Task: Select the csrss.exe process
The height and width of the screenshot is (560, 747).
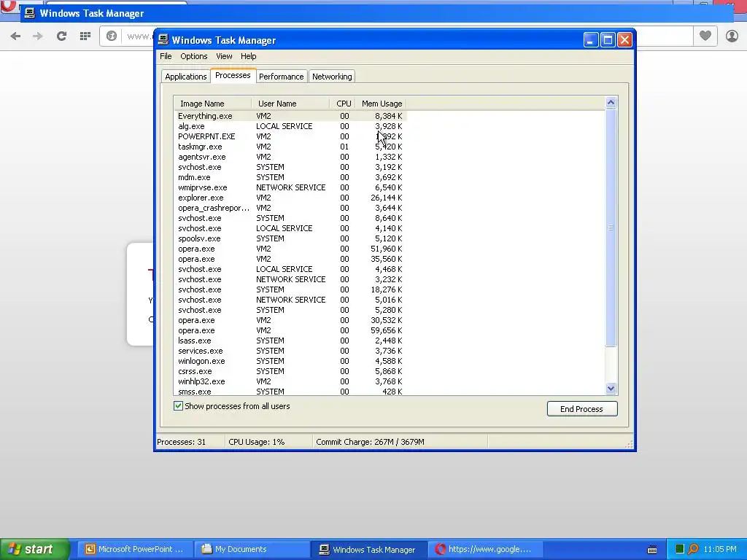Action: point(290,371)
